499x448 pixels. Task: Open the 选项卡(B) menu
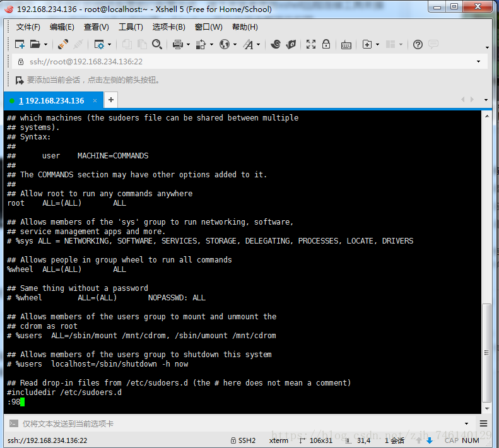click(x=168, y=27)
